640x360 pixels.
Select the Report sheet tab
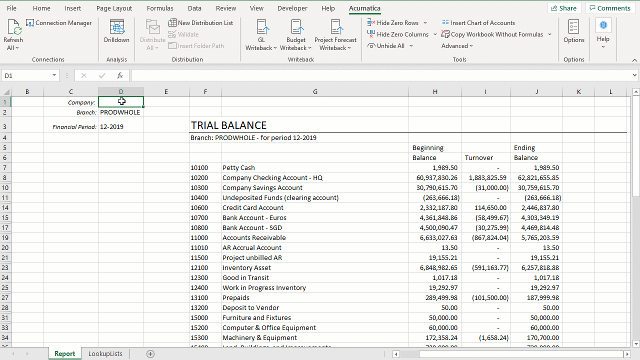(x=64, y=354)
